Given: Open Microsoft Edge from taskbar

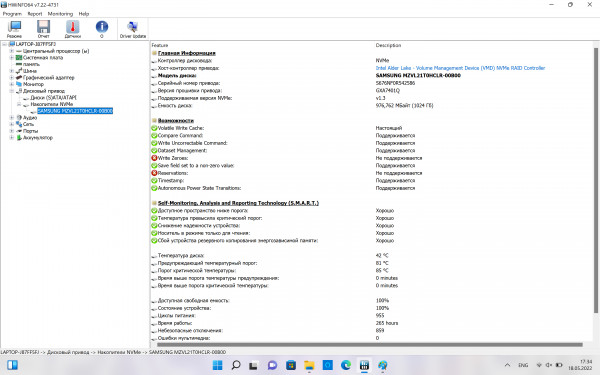Looking at the screenshot, I should [346, 365].
